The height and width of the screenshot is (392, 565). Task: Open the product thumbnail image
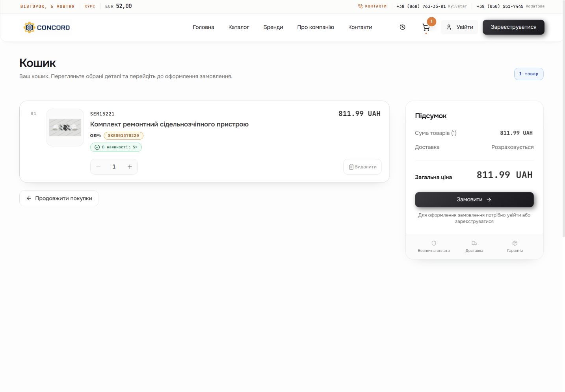tap(65, 128)
